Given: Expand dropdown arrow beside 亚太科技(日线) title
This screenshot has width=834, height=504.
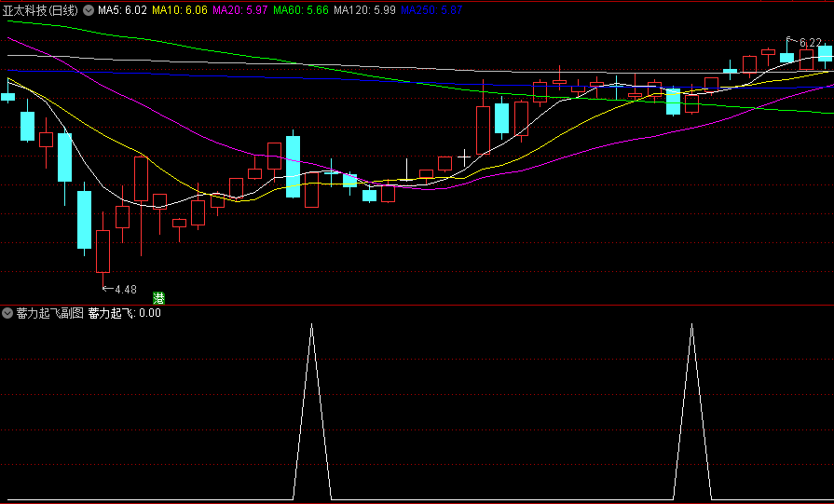Looking at the screenshot, I should [89, 10].
